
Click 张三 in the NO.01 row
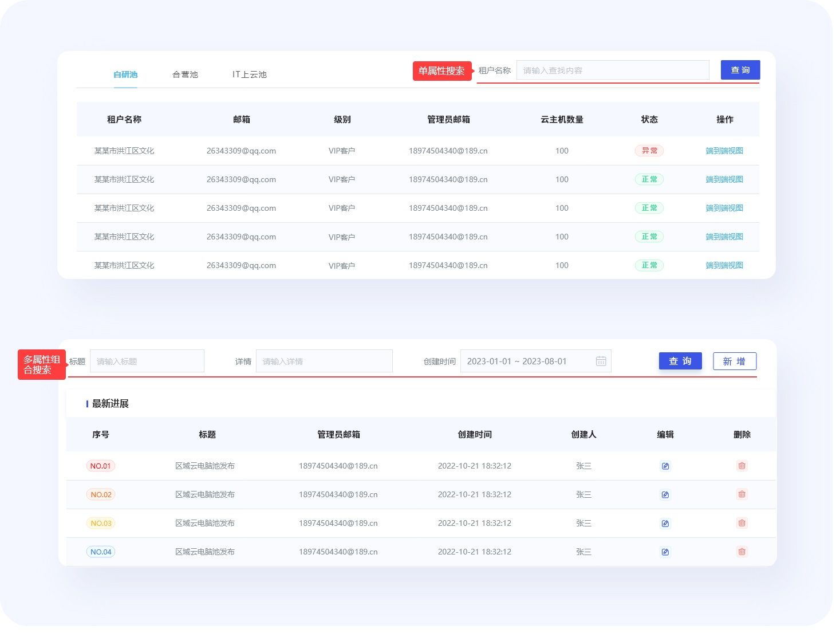click(583, 466)
